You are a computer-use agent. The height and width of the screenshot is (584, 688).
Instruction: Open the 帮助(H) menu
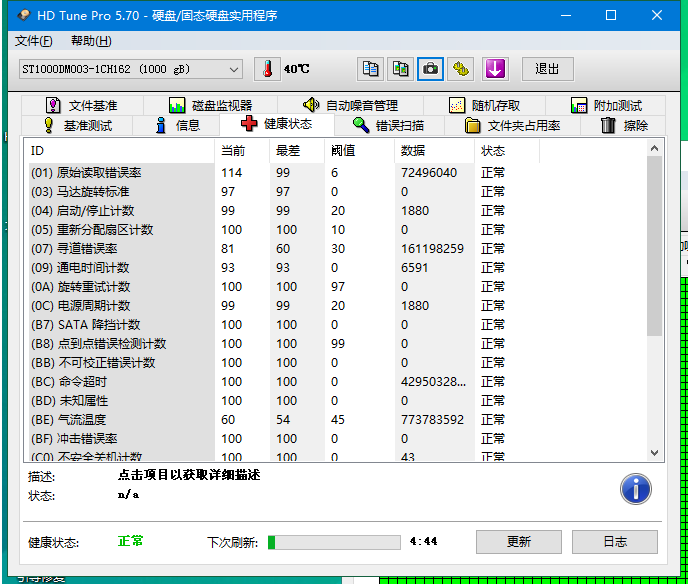[91, 41]
